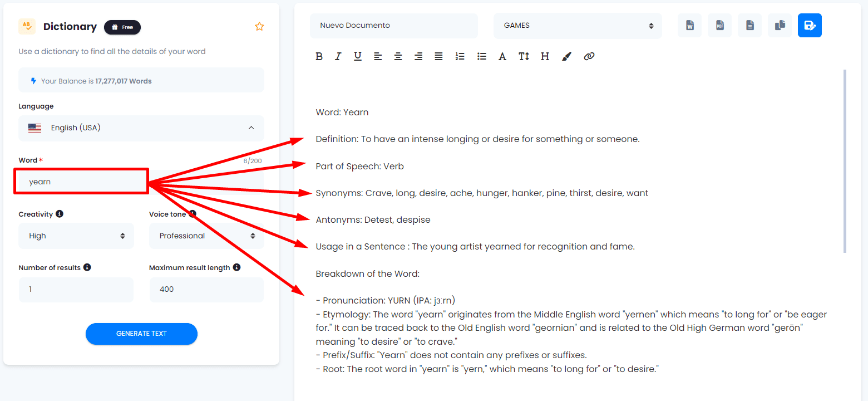Copy the generated text to clipboard
This screenshot has width=868, height=401.
(780, 26)
